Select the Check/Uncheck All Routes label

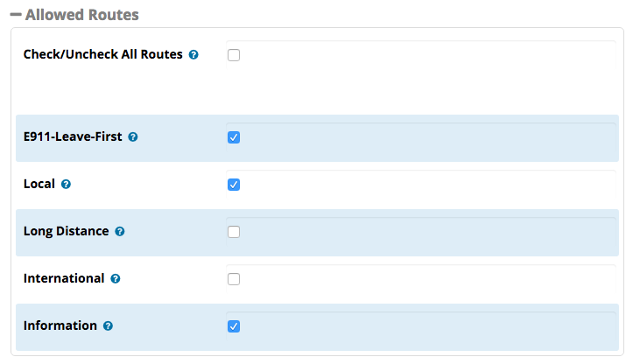[103, 54]
